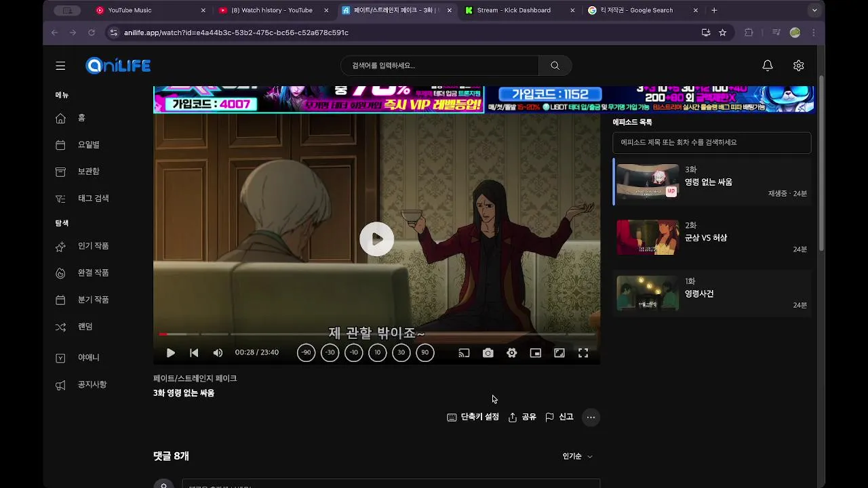The height and width of the screenshot is (488, 868).
Task: Rewind 90 seconds button
Action: pos(307,352)
